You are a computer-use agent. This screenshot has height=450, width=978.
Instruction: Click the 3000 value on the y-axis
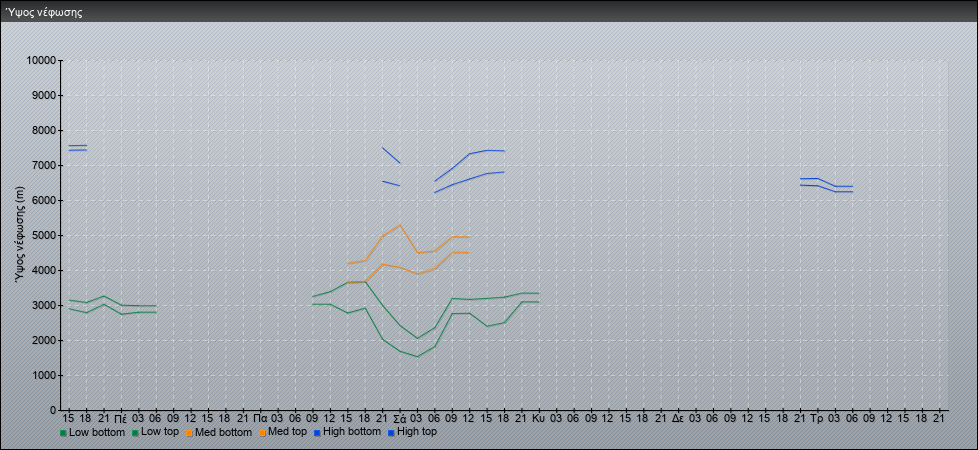pyautogui.click(x=44, y=305)
